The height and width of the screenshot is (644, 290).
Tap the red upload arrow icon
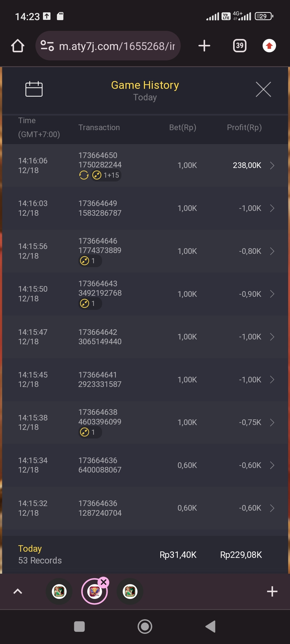pyautogui.click(x=269, y=46)
